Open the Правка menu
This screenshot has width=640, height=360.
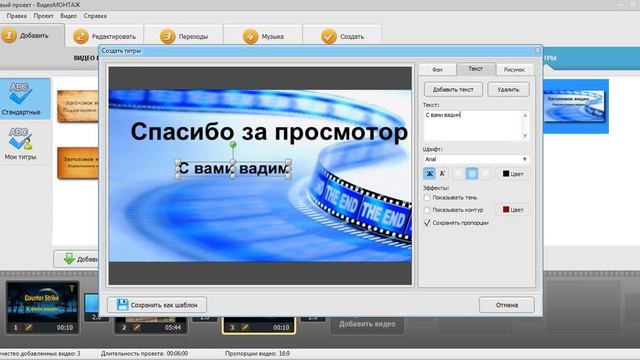(17, 16)
